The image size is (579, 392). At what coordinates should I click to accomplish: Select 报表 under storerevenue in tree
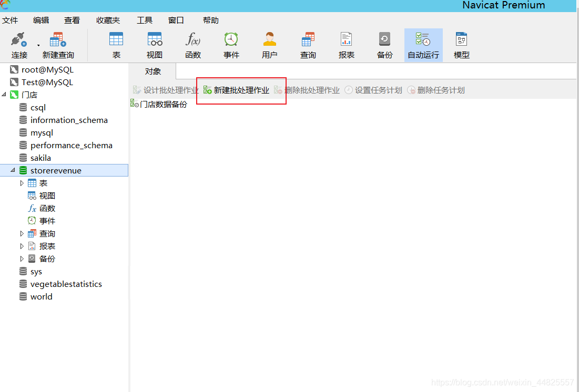tap(47, 246)
